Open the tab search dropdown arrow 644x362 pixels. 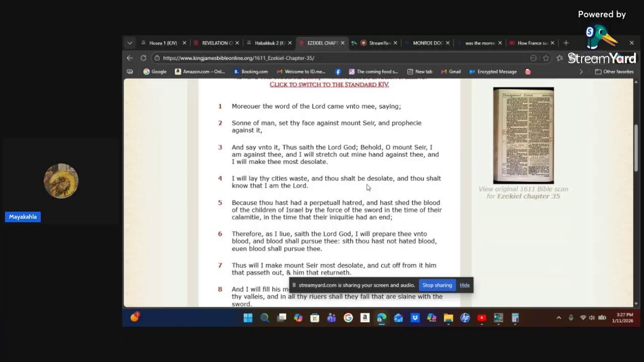pyautogui.click(x=130, y=43)
